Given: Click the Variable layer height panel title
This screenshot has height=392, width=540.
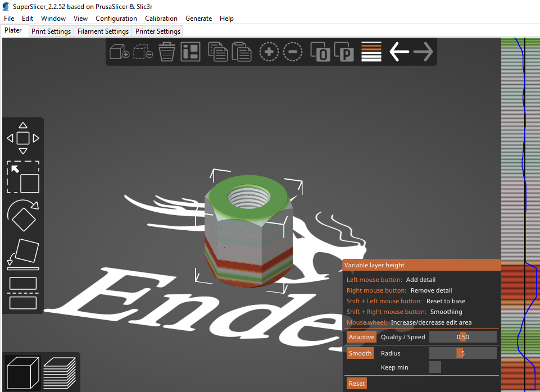Looking at the screenshot, I should pyautogui.click(x=374, y=265).
